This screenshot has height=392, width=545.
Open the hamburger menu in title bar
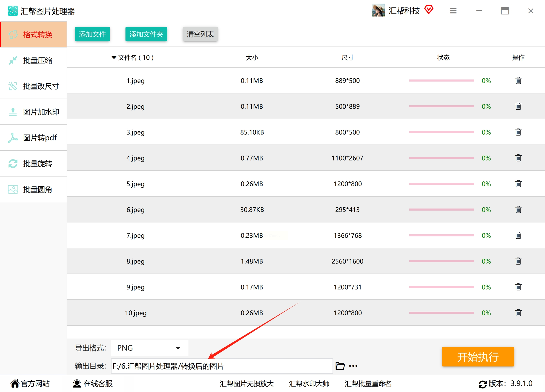453,11
